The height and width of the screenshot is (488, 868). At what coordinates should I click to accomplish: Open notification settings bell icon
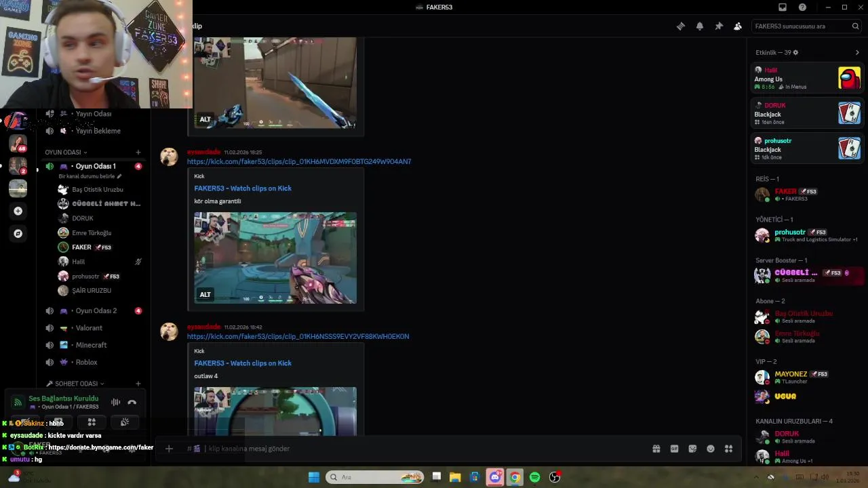pyautogui.click(x=700, y=26)
